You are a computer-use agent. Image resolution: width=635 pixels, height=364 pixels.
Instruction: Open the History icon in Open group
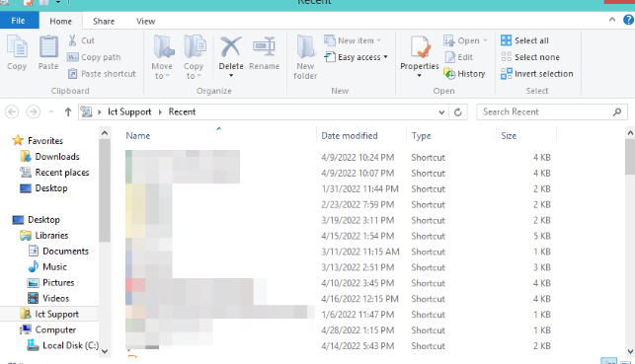449,74
